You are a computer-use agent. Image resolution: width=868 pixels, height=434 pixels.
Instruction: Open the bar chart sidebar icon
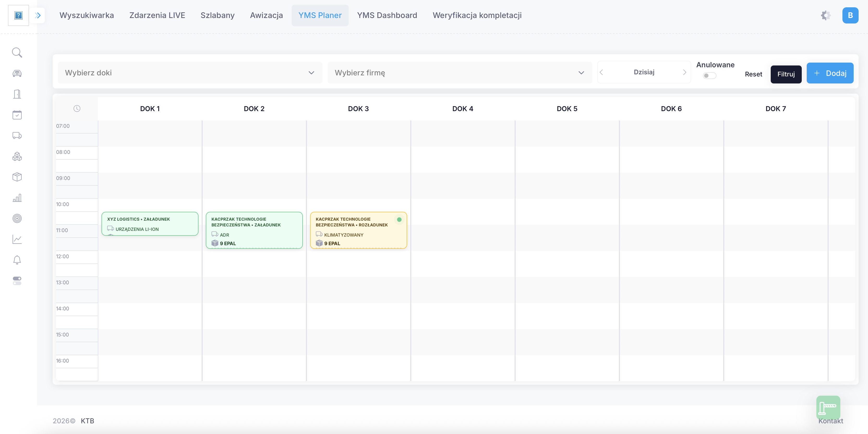17,198
